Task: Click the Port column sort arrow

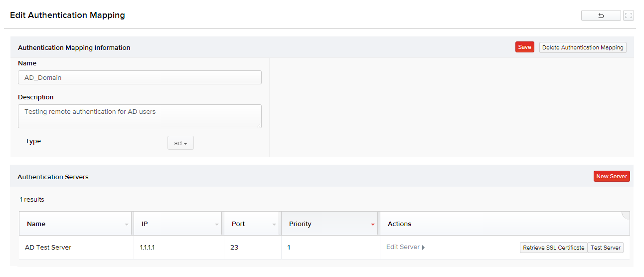Action: [274, 225]
